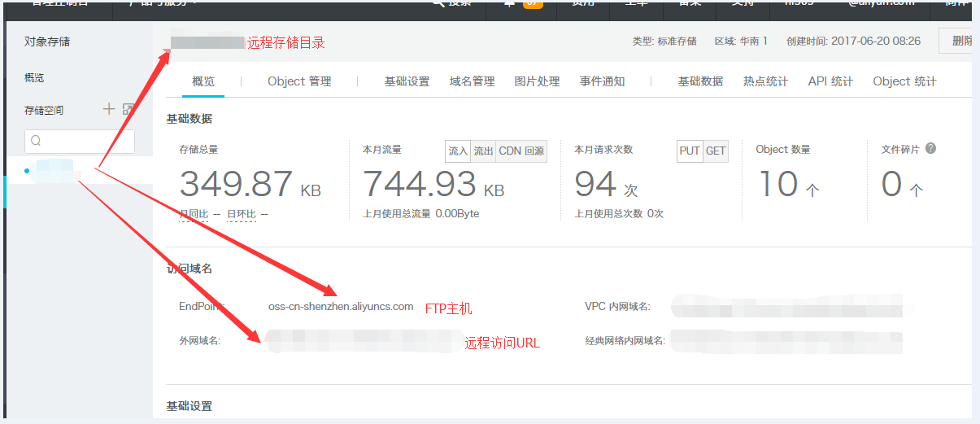Toggle the CDN 回源 traffic filter
Image resolution: width=980 pixels, height=424 pixels.
tap(521, 151)
